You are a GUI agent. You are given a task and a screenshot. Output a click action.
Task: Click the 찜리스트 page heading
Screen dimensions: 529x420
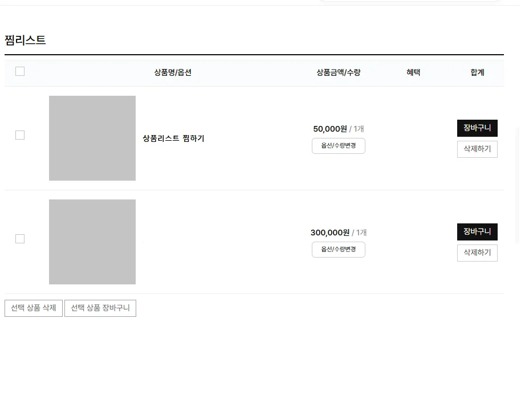[25, 40]
